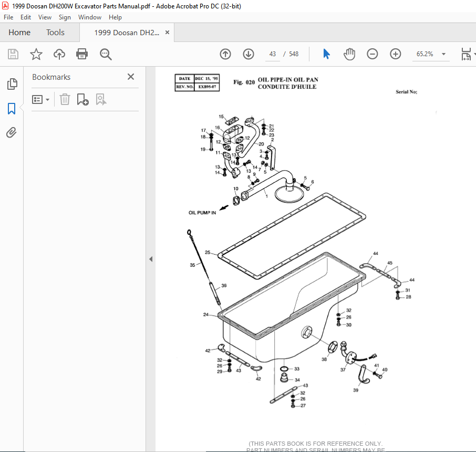This screenshot has width=476, height=452.
Task: Click CONDUITE D'HUILE subtitle
Action: pyautogui.click(x=287, y=87)
